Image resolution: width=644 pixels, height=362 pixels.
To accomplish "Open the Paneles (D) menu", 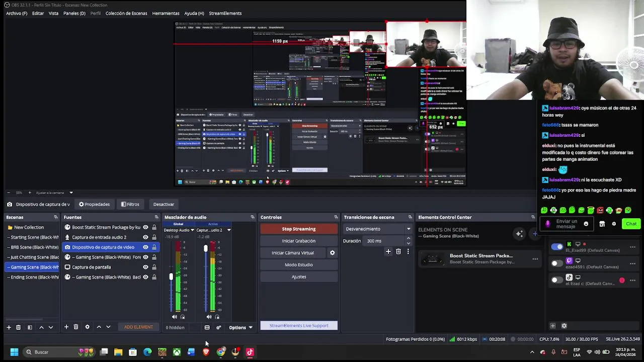I will pos(74,14).
